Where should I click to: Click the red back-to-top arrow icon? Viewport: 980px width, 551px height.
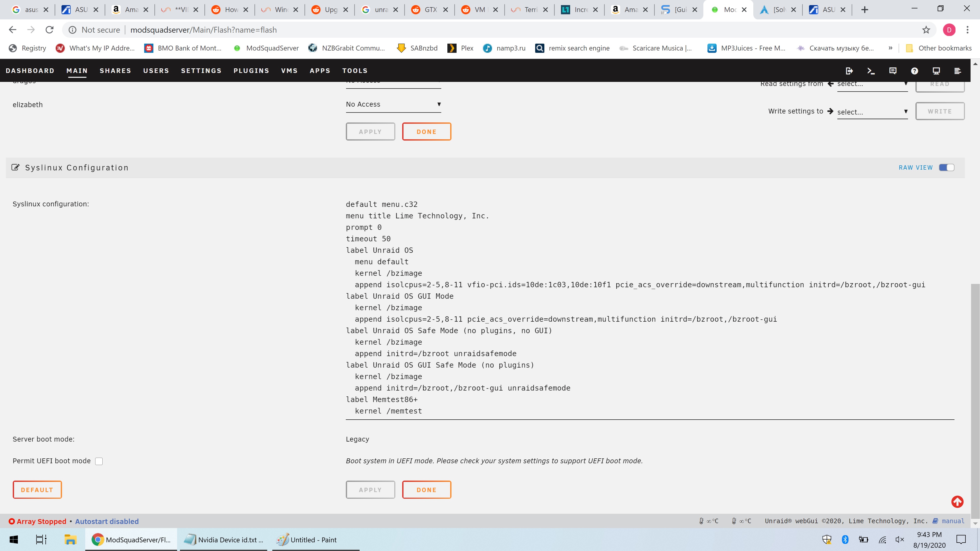(957, 502)
